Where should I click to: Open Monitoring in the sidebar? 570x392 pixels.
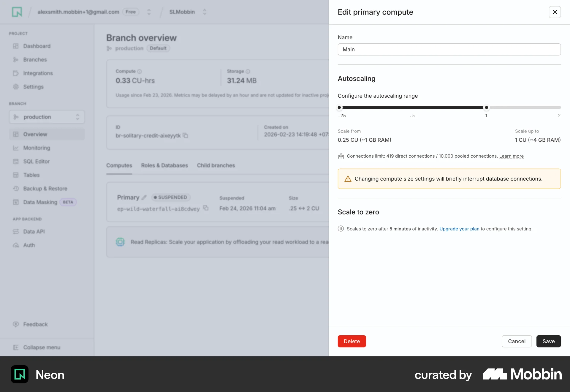tap(37, 148)
